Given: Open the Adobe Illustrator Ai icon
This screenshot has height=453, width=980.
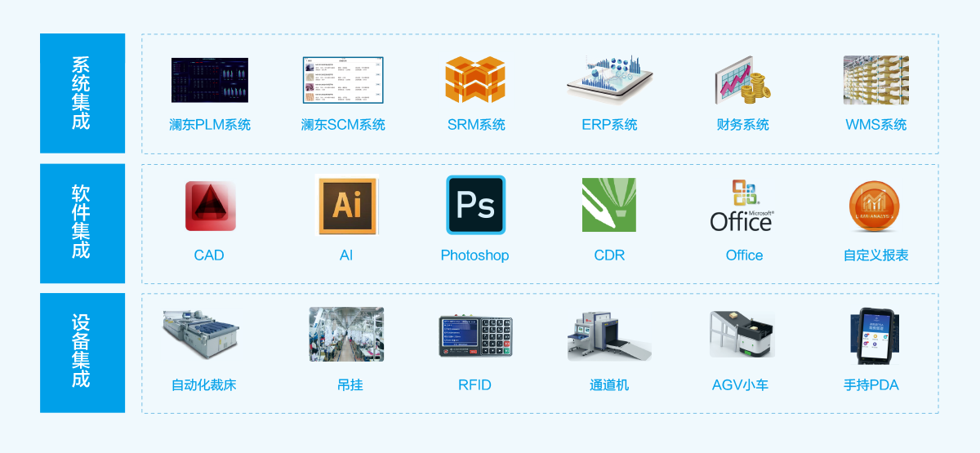Looking at the screenshot, I should (x=347, y=205).
